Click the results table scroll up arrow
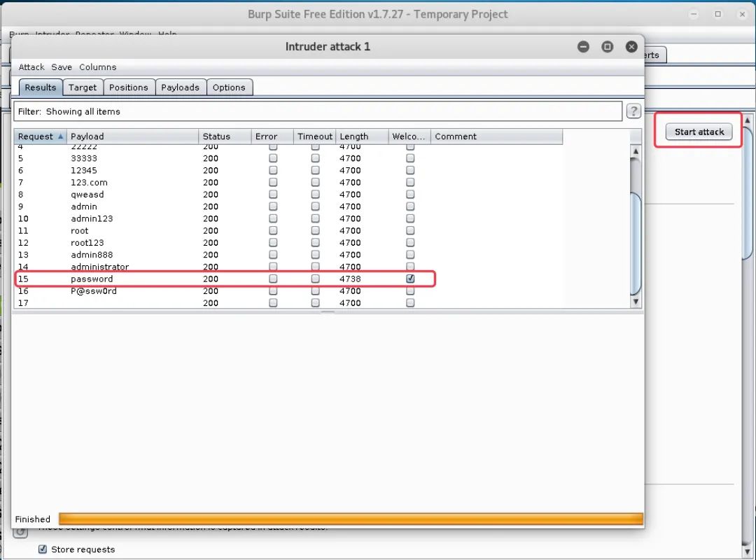Screen dimensions: 756x560 [x=636, y=151]
